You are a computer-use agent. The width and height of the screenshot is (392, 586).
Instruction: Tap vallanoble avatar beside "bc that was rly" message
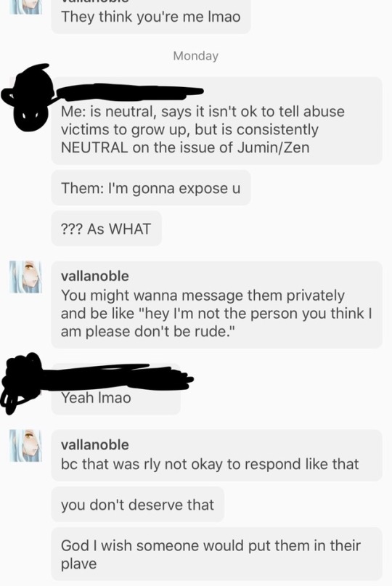[x=26, y=445]
